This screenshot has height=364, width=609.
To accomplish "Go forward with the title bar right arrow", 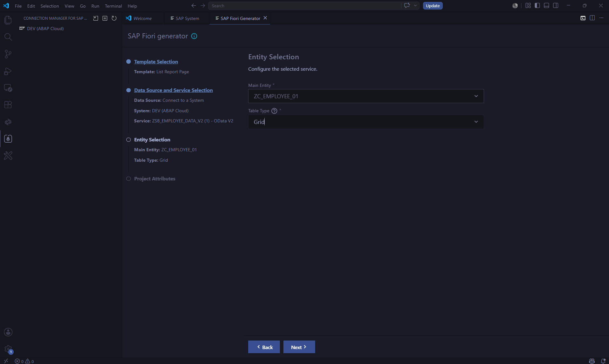I will (x=203, y=6).
